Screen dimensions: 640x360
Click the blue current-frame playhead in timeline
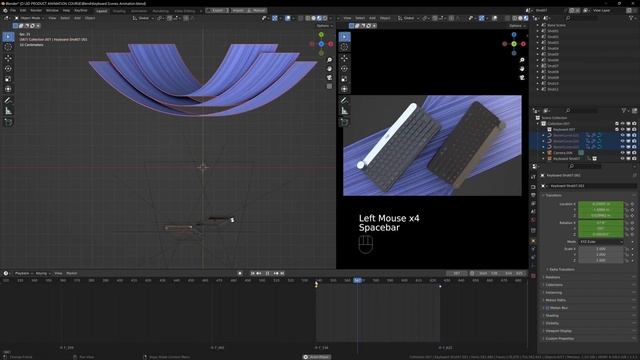358,280
